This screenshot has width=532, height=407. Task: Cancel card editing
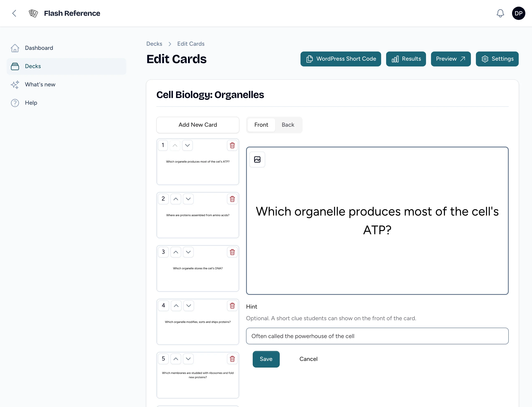[x=308, y=359]
